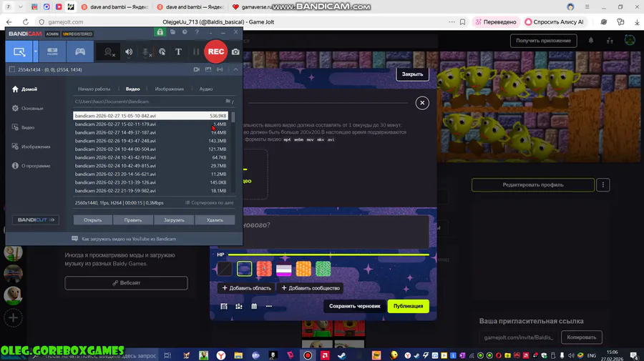Select file bandicam 2026-02-24 10-44-00-504.avi

pos(150,149)
